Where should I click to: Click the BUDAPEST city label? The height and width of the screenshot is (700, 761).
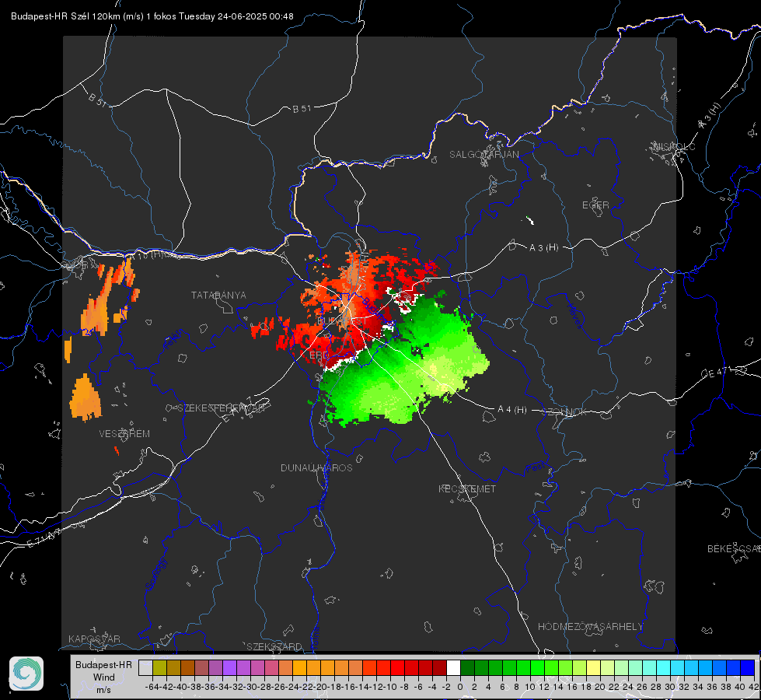click(x=342, y=321)
